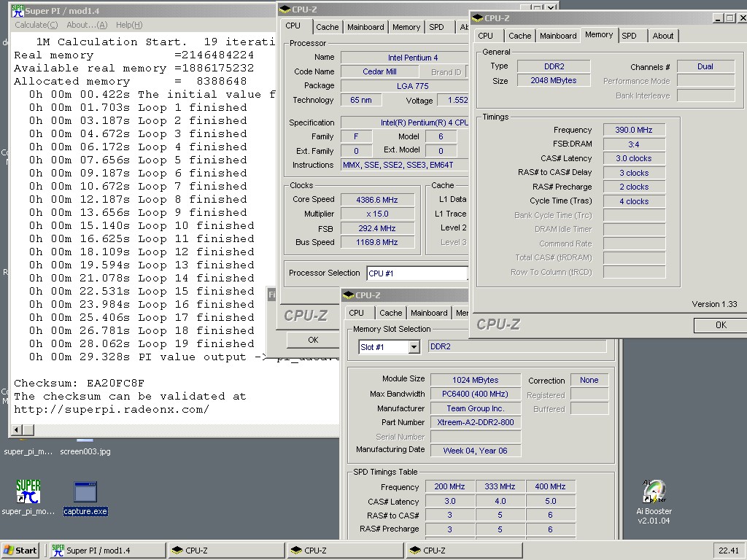Viewport: 747px width, 560px height.
Task: Click the Cycle Time (Tras) value "4 clocks"
Action: click(634, 201)
